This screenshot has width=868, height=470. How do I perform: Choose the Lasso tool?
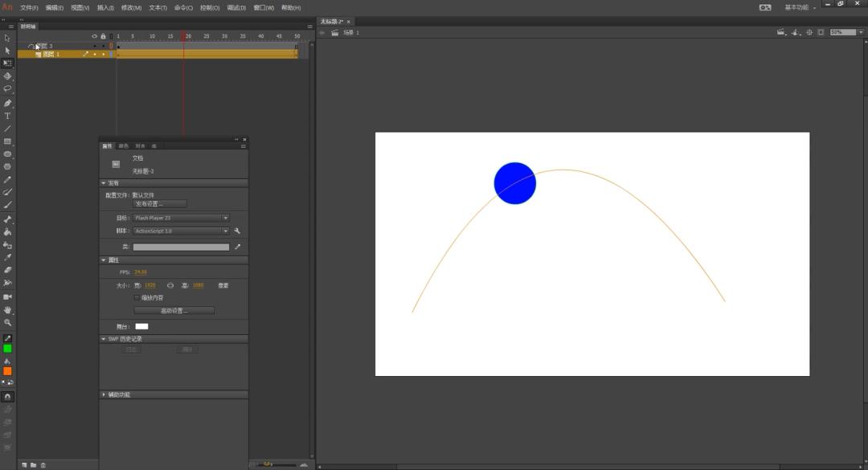[8, 89]
